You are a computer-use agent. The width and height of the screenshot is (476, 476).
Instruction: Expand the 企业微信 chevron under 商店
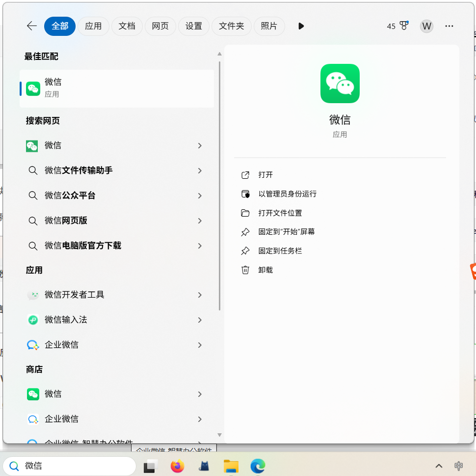point(200,420)
